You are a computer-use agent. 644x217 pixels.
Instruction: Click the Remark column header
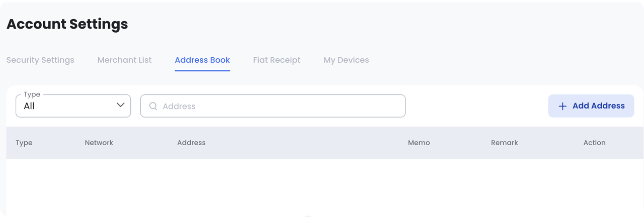click(x=504, y=143)
